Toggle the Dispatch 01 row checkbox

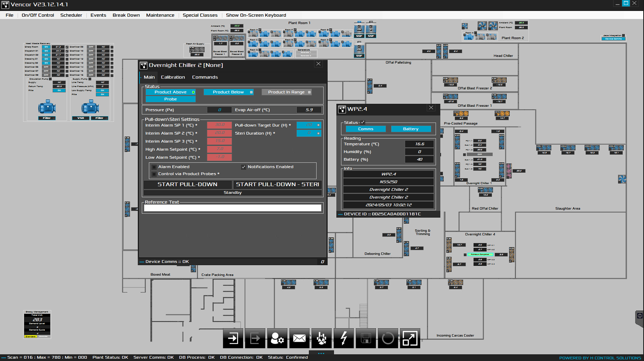[x=67, y=51]
